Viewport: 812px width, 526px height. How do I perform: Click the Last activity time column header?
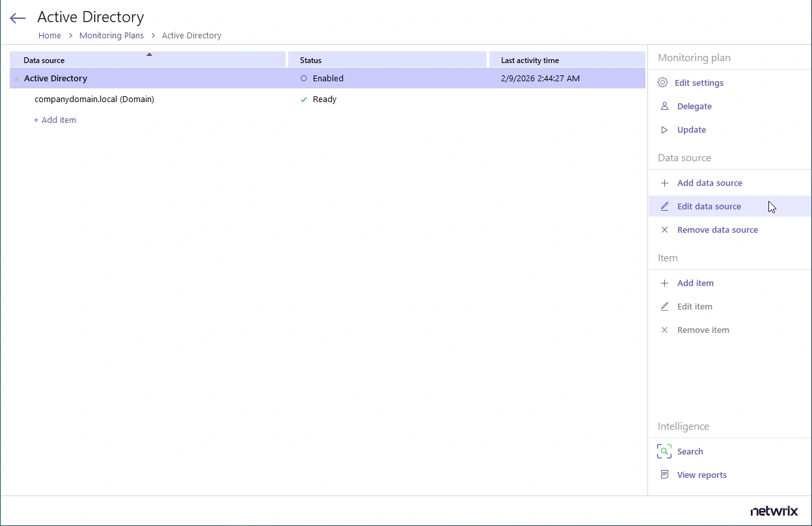point(530,60)
